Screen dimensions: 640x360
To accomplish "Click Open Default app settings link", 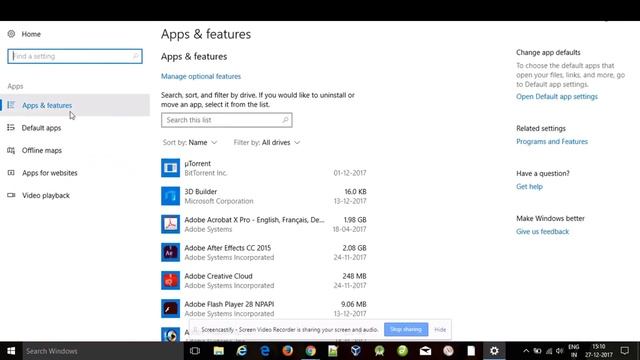I will point(557,96).
